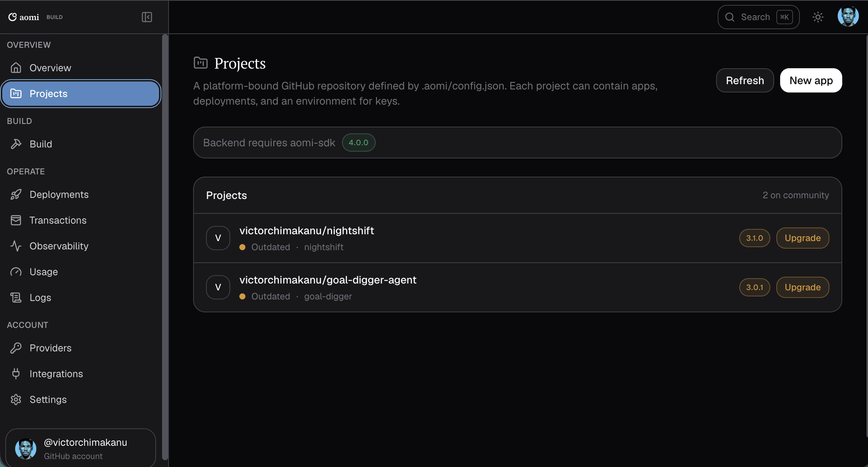View the Usage page
This screenshot has width=868, height=467.
(x=81, y=272)
